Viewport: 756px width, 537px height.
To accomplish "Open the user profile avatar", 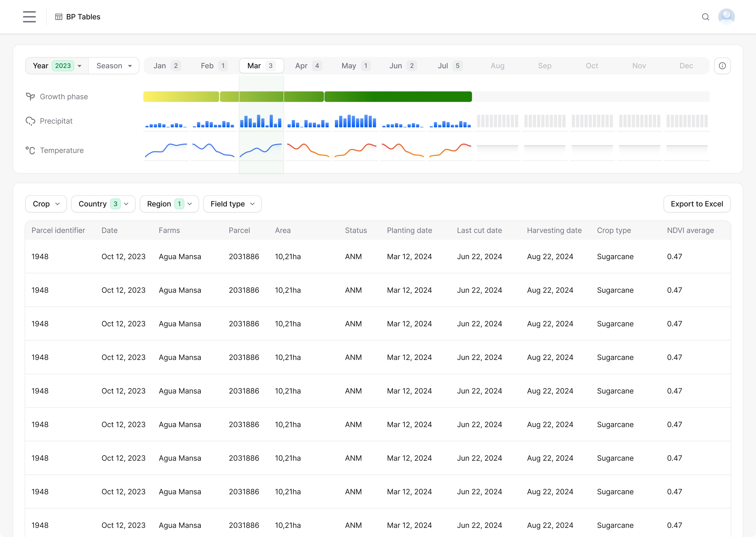I will (x=726, y=17).
